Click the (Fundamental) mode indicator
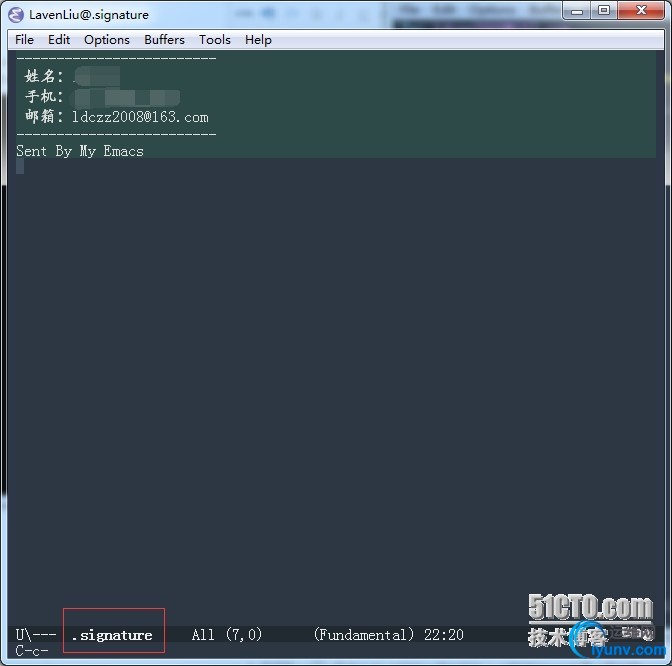Image resolution: width=672 pixels, height=666 pixels. (364, 634)
